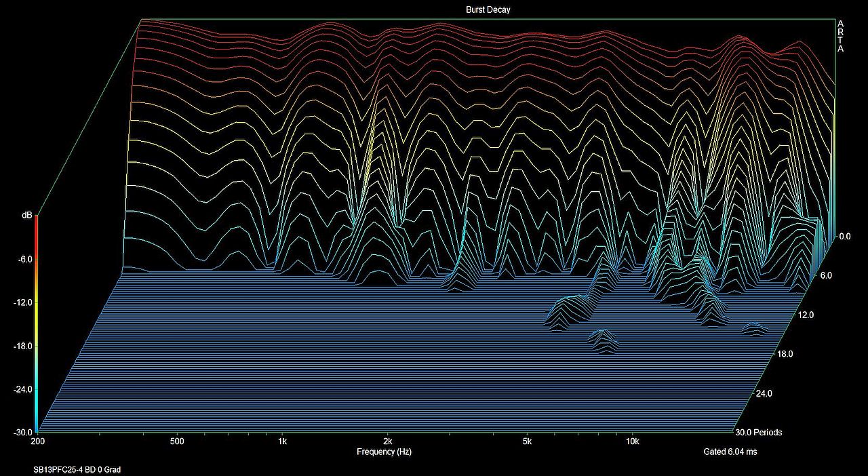Select the 1k frequency tick label
Screen dimensions: 868x476
282,441
